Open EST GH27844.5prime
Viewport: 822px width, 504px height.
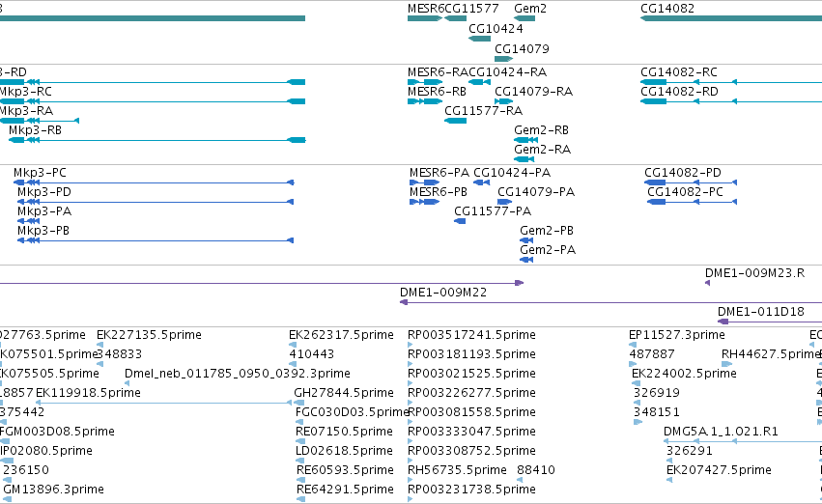pyautogui.click(x=344, y=394)
